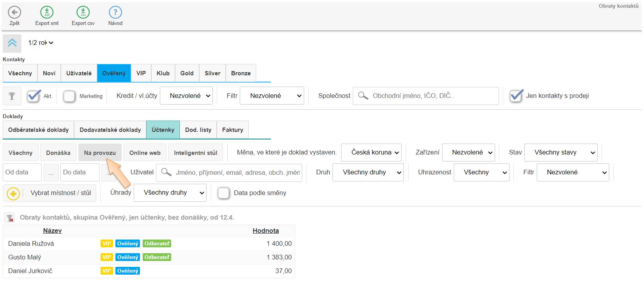Click the contacts filter funnel icon
Image resolution: width=644 pixels, height=284 pixels.
pos(12,96)
